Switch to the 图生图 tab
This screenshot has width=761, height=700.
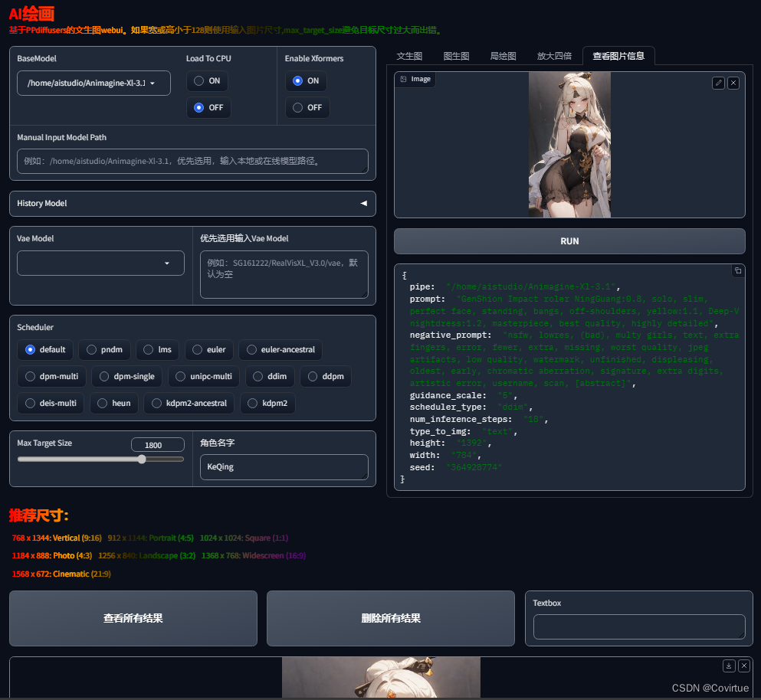point(456,56)
